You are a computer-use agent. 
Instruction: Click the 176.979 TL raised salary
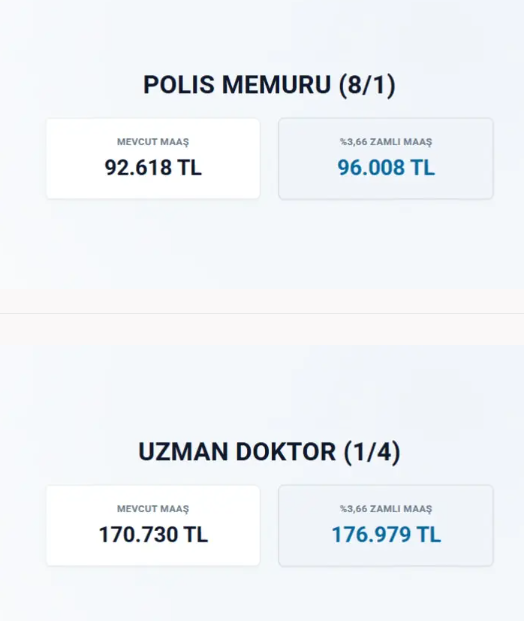[386, 534]
